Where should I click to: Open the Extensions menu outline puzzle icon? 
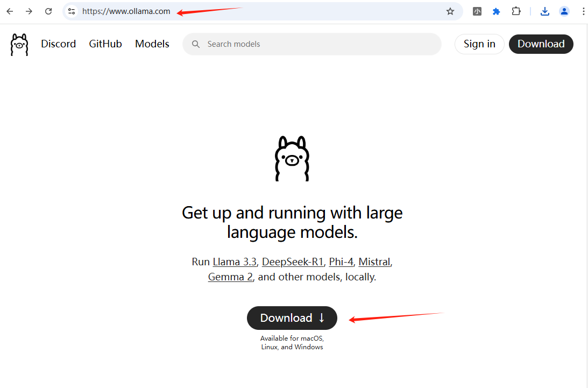(516, 11)
